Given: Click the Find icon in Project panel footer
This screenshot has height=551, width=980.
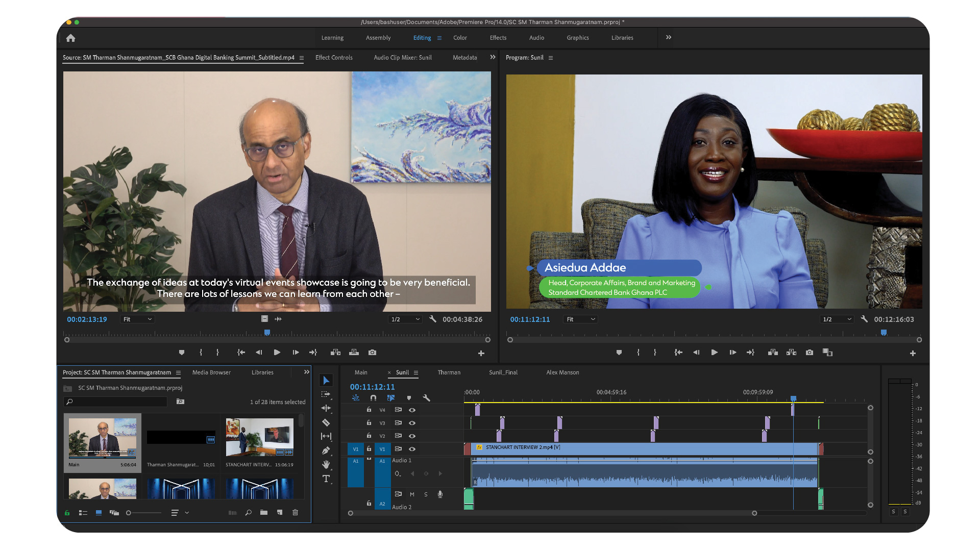Looking at the screenshot, I should click(248, 513).
